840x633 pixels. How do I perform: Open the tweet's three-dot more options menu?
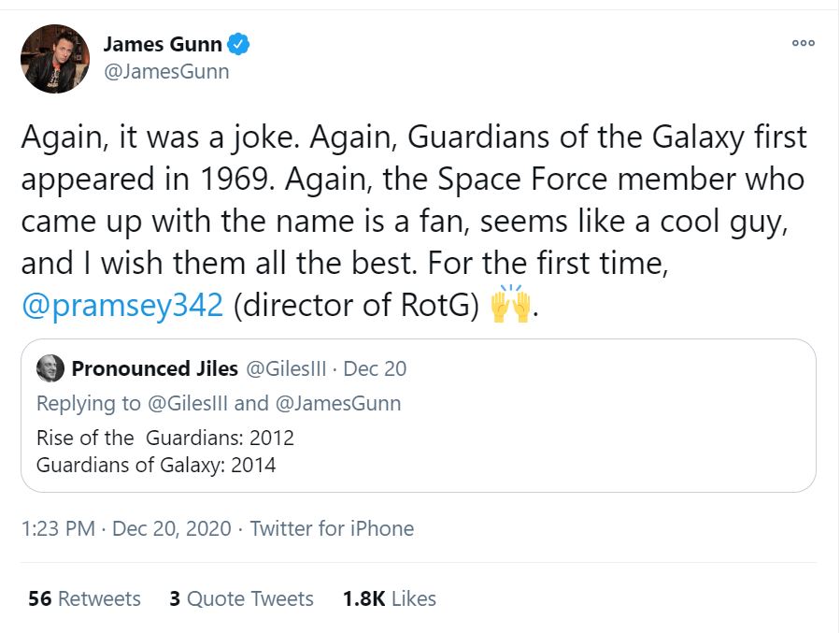coord(803,43)
